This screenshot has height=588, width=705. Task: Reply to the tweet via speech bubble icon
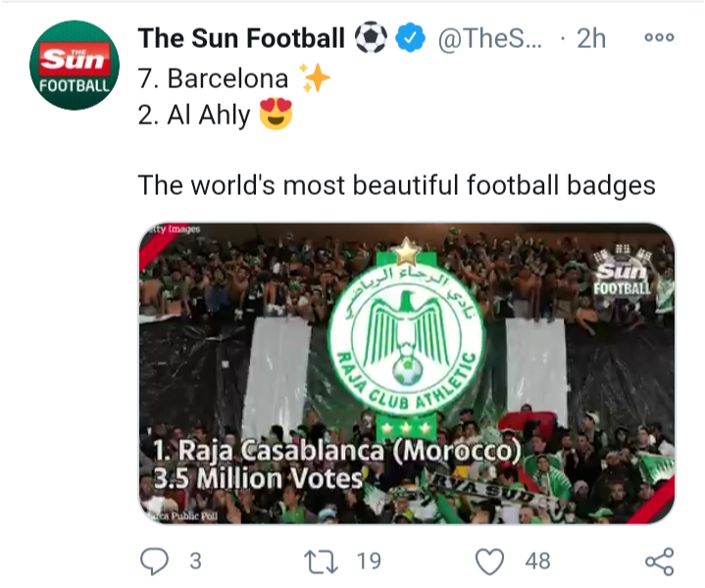click(x=156, y=561)
